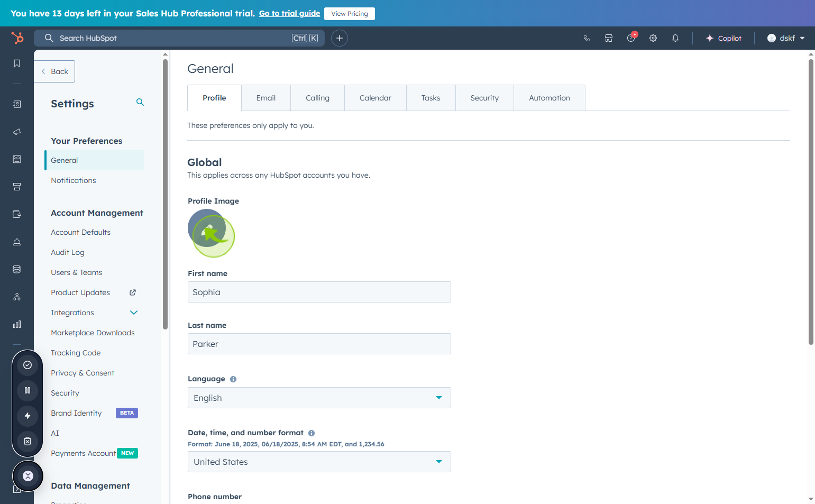Open Audit Log settings
This screenshot has height=504, width=815.
pyautogui.click(x=68, y=252)
